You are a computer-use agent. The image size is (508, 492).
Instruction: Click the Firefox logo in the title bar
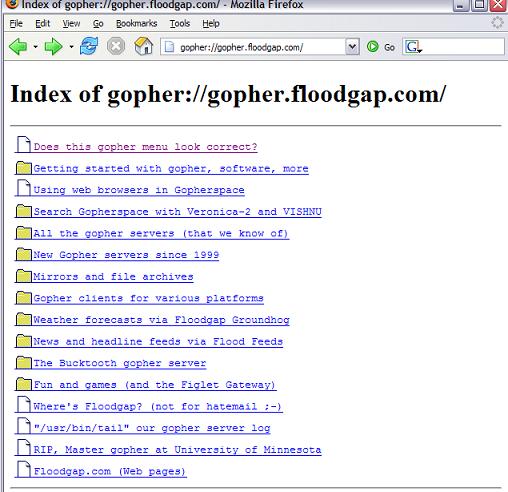(x=12, y=4)
